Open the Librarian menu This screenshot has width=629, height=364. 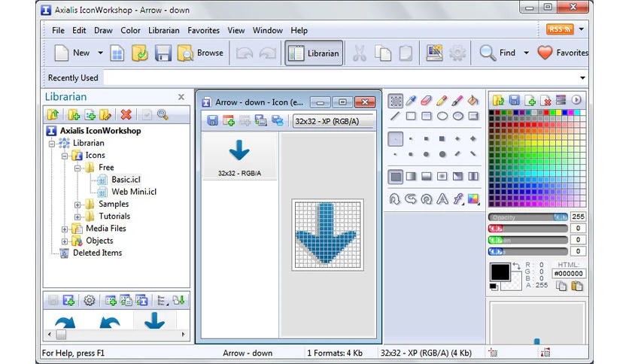[x=164, y=31]
